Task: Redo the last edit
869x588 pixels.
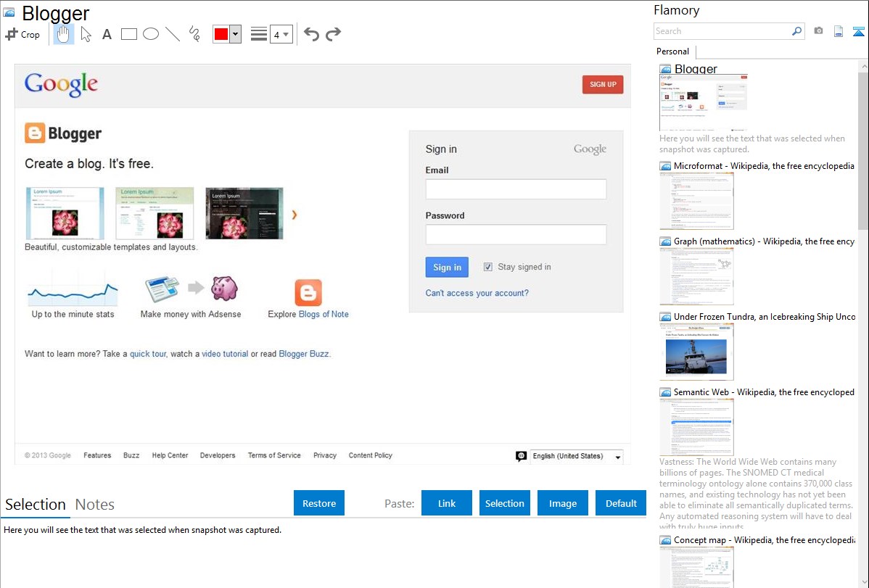Action: [x=333, y=34]
